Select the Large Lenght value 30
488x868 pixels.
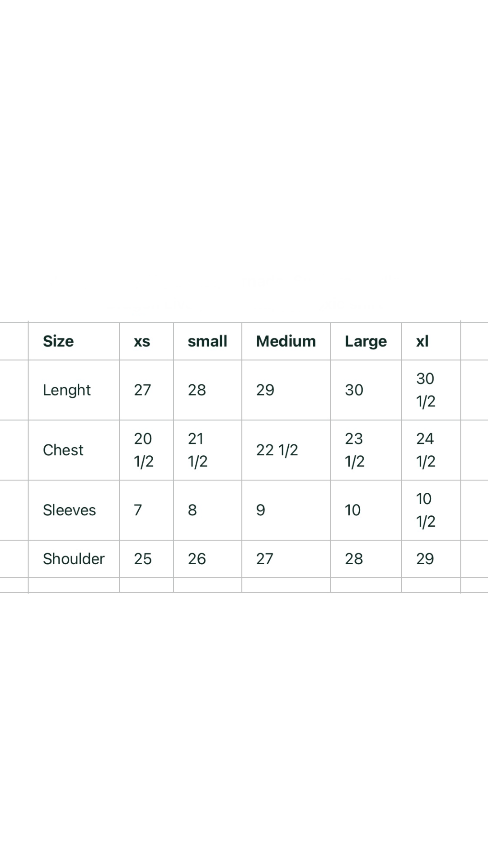[x=354, y=390]
